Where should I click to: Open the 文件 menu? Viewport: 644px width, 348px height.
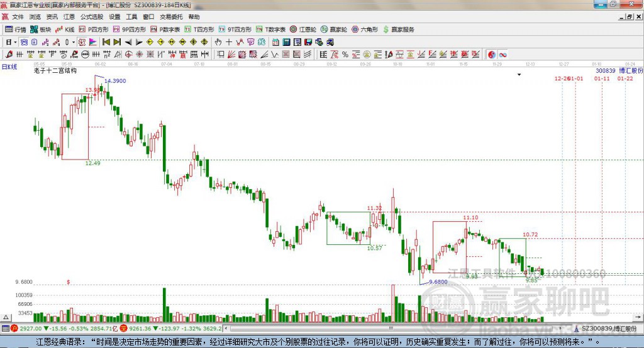pyautogui.click(x=18, y=17)
